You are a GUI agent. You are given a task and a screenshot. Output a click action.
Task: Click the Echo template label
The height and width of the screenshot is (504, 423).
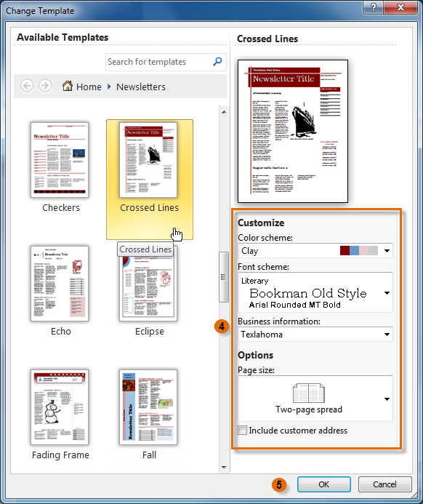[x=61, y=332]
